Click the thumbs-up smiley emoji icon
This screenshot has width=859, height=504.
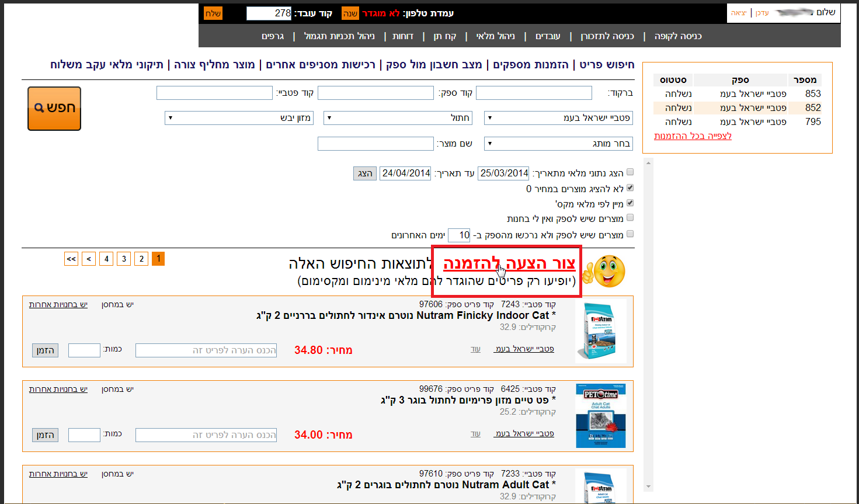coord(604,271)
